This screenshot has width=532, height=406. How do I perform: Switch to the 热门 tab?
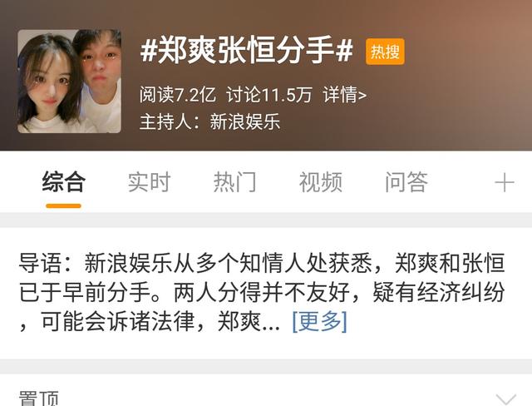[234, 182]
